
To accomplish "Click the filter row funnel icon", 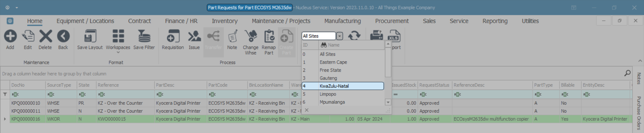I will [x=5, y=94].
